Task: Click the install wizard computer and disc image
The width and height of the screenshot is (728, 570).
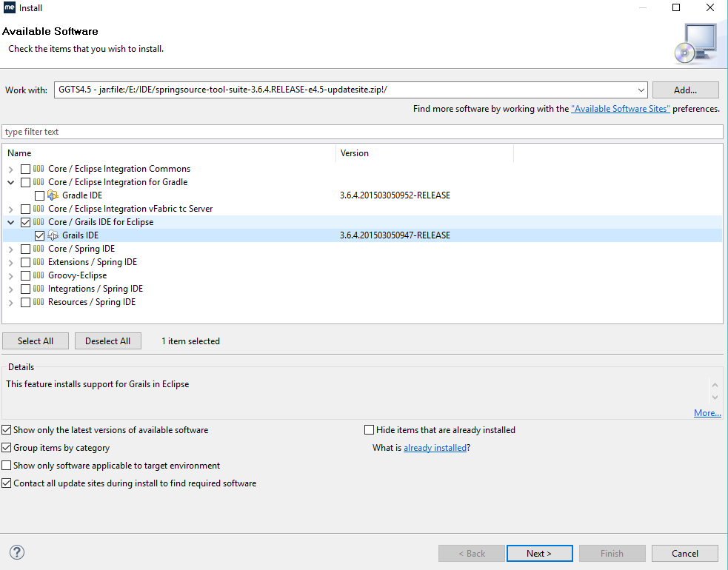Action: point(695,44)
